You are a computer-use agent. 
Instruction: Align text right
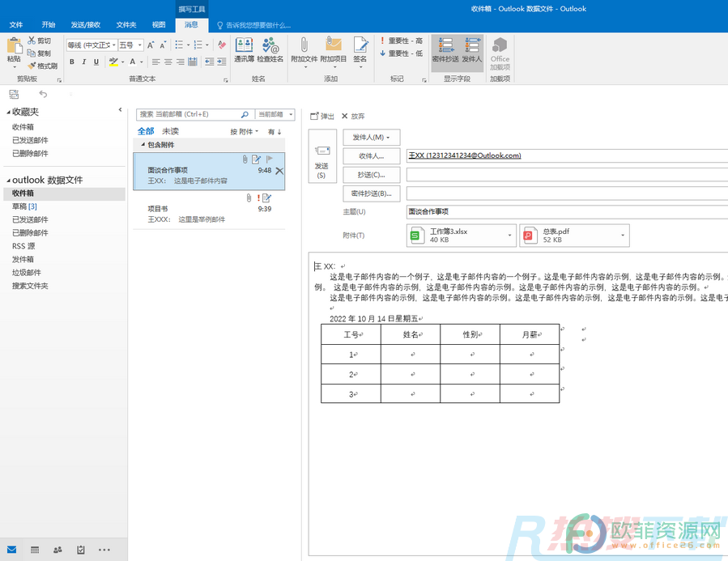point(180,62)
